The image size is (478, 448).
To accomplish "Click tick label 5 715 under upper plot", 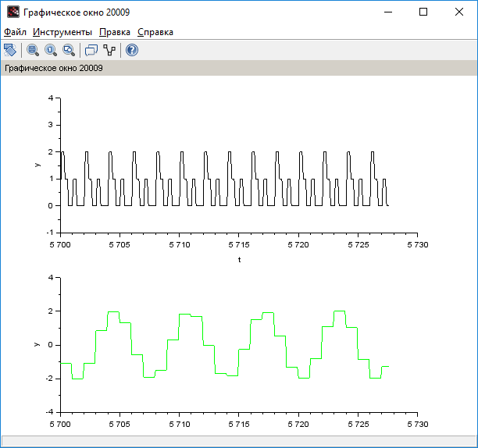I will 239,245.
